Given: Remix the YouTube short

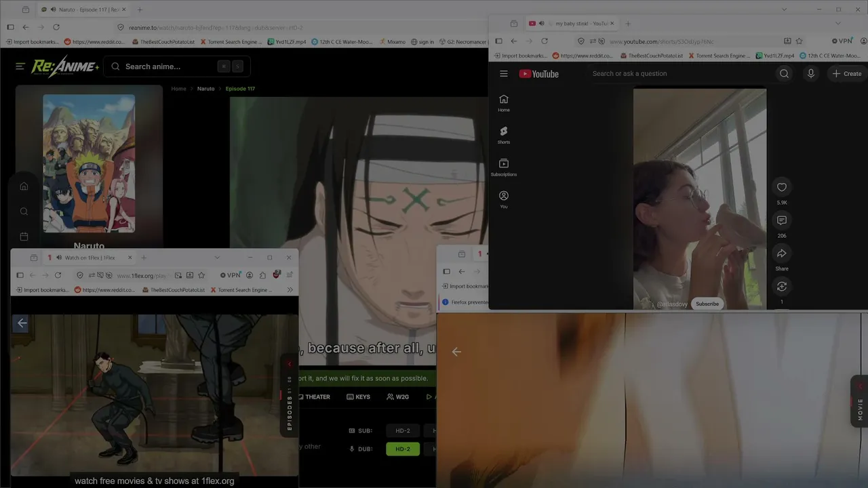Looking at the screenshot, I should coord(782,287).
